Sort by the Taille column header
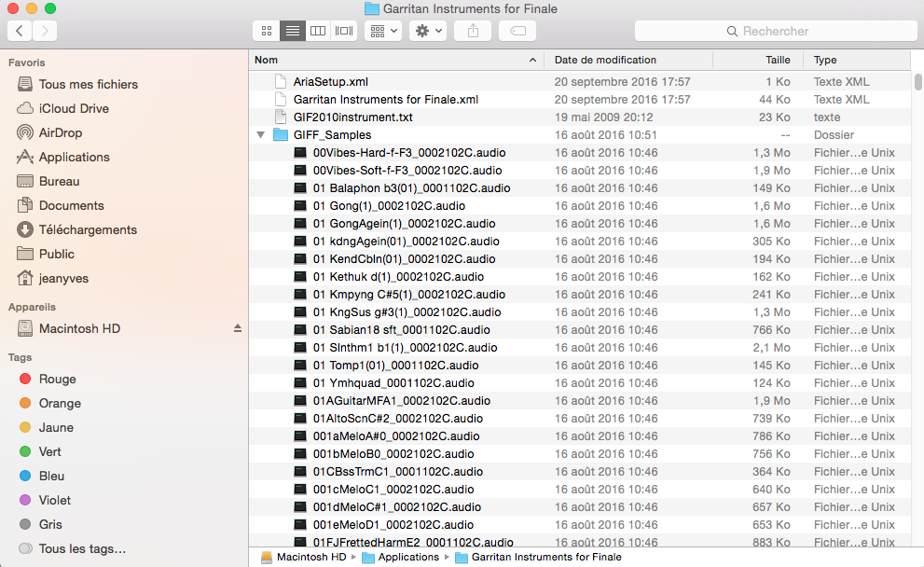The width and height of the screenshot is (924, 567). [x=777, y=60]
